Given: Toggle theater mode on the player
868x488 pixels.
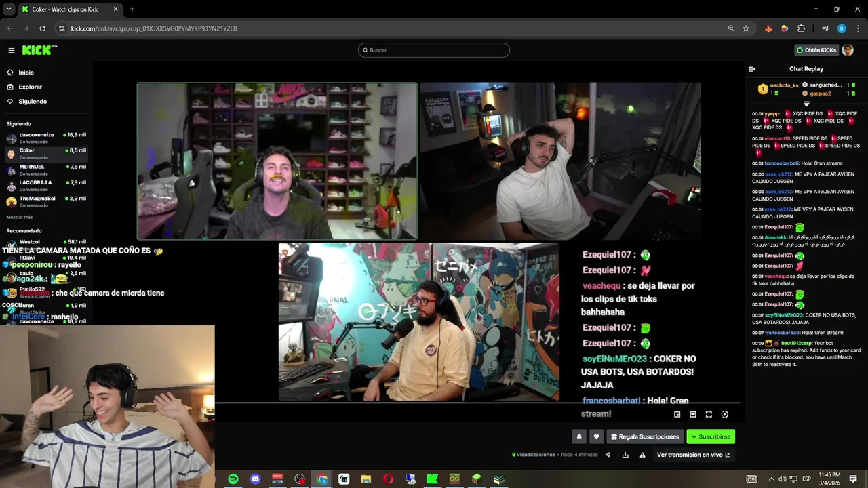Looking at the screenshot, I should coord(693,414).
